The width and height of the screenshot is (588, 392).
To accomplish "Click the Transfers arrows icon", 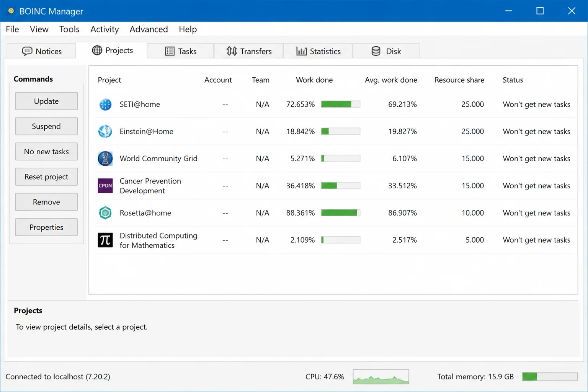I will pyautogui.click(x=232, y=51).
